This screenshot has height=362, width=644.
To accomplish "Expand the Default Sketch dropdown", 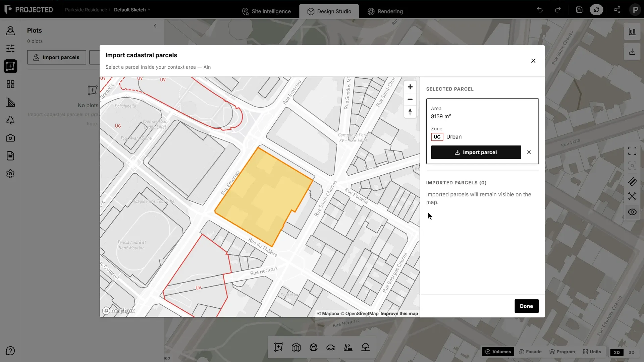I will (132, 10).
